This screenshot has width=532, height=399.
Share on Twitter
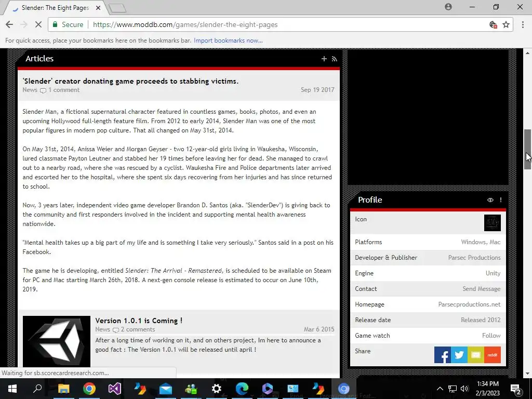pos(459,355)
